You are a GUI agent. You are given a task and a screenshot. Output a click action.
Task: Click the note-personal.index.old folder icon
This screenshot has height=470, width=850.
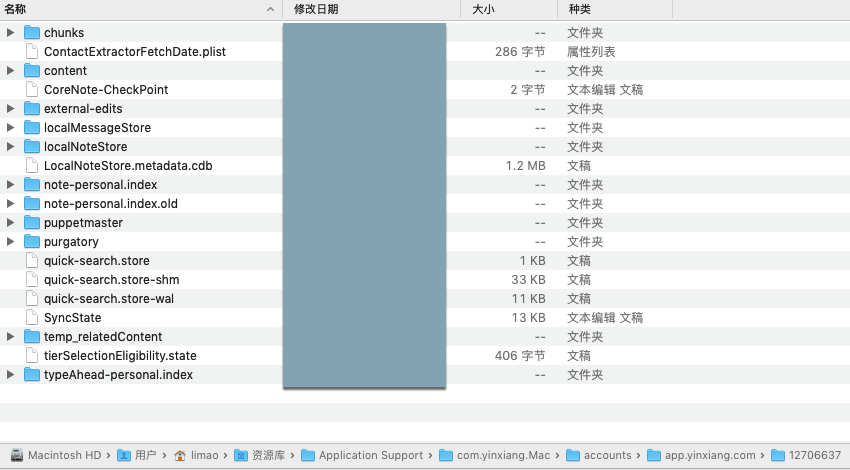(32, 203)
